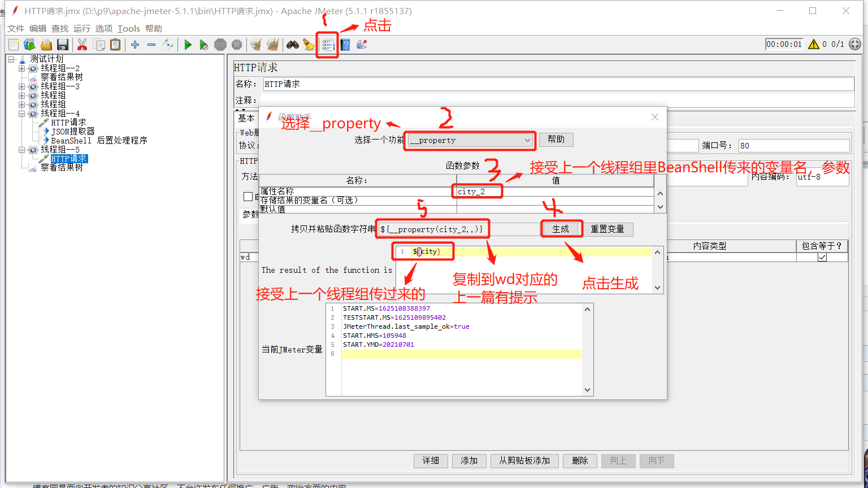Select the 线程组--5 tree node
Image resolution: width=868 pixels, height=488 pixels.
60,150
